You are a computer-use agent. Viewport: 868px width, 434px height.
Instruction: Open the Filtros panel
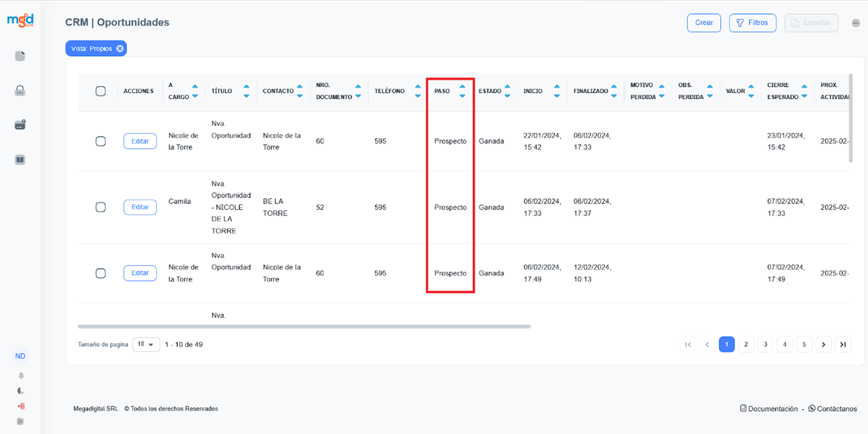coord(752,23)
